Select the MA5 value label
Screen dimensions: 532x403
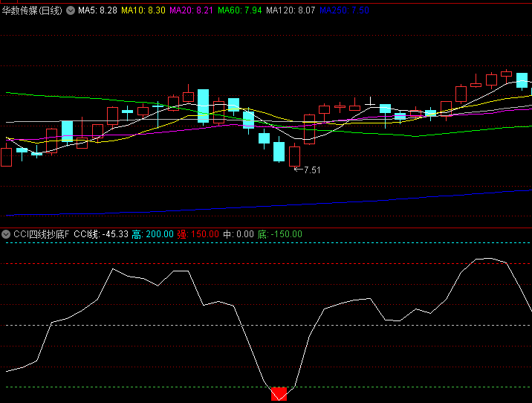(97, 11)
